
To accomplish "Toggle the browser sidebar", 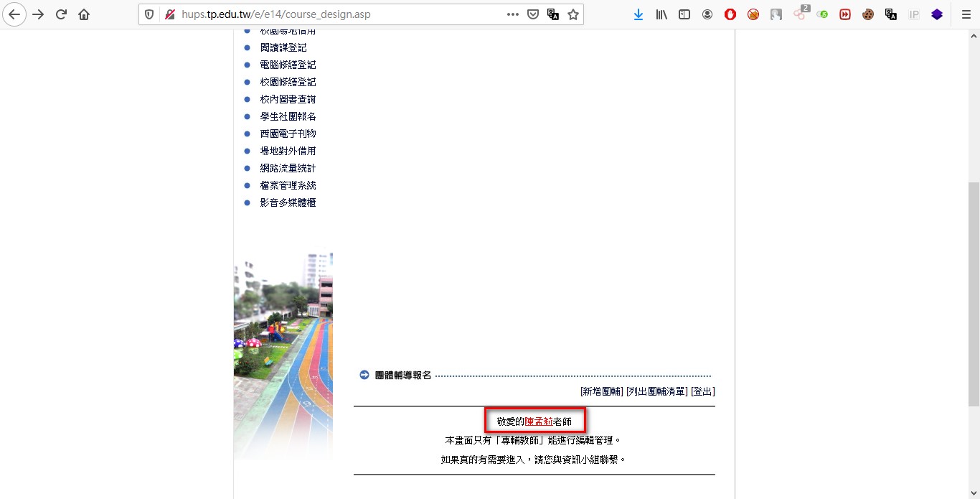I will (x=684, y=14).
